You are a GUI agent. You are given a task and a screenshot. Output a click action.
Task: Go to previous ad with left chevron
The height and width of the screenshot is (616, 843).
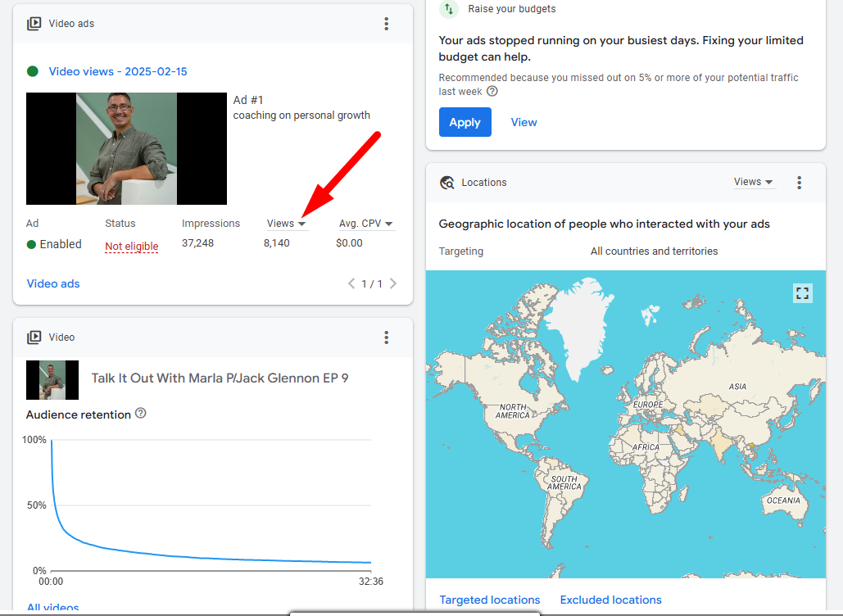click(351, 284)
